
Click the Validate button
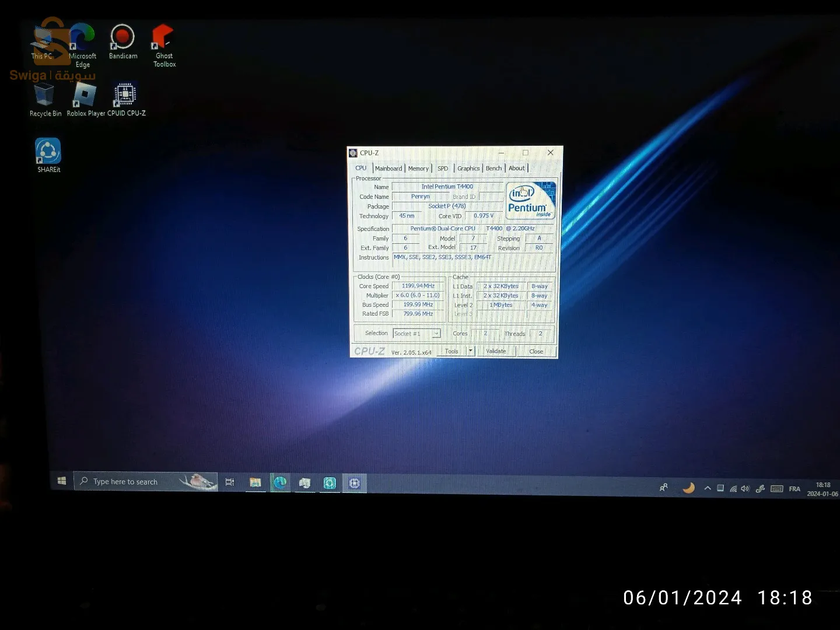click(x=496, y=351)
